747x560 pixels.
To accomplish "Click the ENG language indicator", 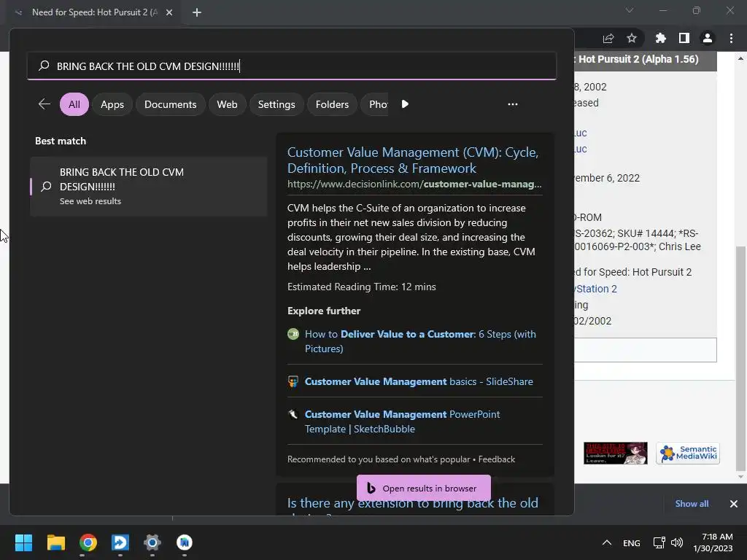I will [x=632, y=542].
